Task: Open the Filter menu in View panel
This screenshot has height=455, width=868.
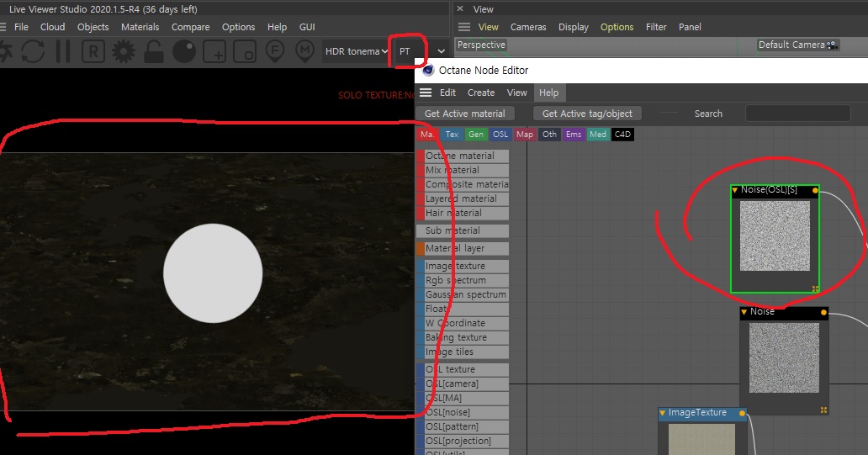Action: tap(656, 27)
